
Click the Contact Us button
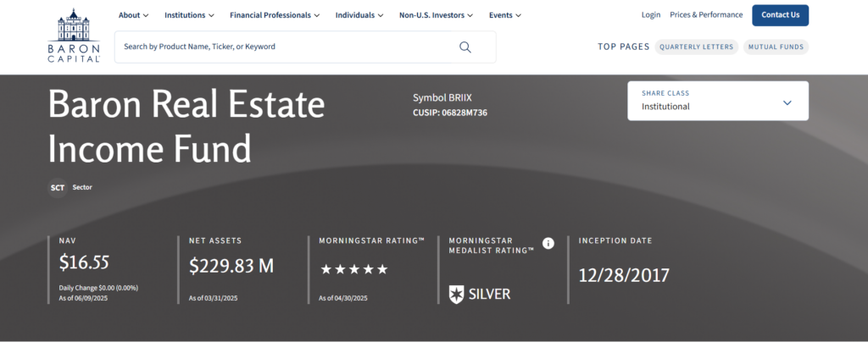click(781, 15)
